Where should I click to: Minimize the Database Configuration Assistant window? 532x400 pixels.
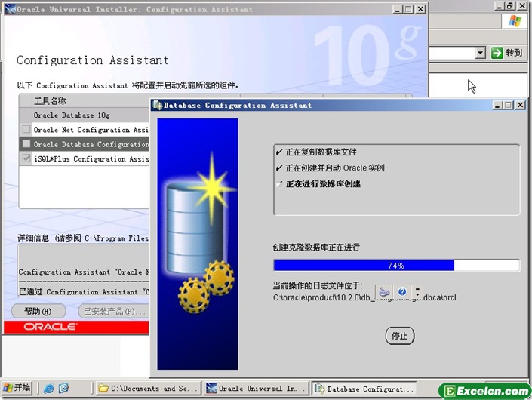click(x=497, y=105)
